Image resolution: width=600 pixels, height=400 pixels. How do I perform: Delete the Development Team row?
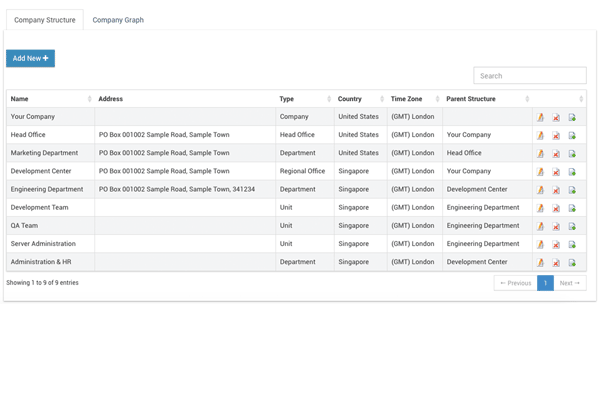pos(556,208)
